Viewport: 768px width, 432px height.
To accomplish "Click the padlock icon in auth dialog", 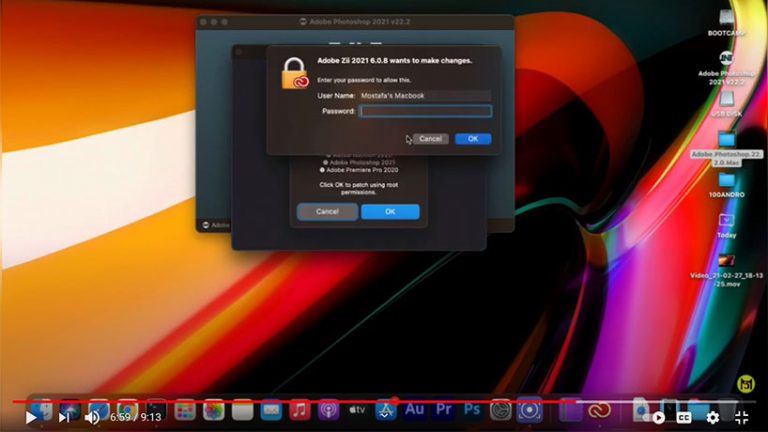I will tap(295, 73).
